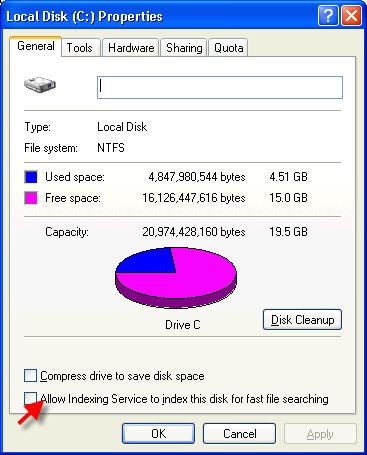Click the blue Used space color box
The height and width of the screenshot is (455, 367).
click(31, 177)
